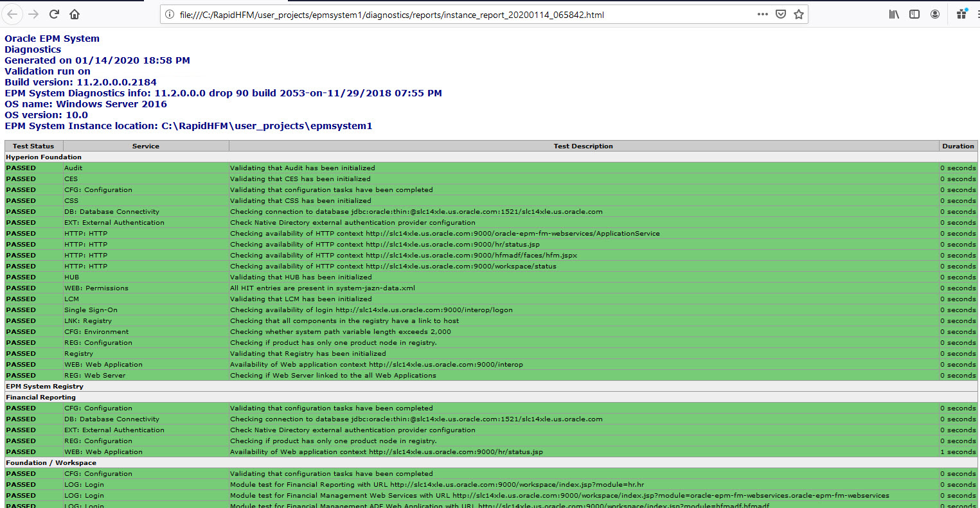Click 'Generated on 01/14/2020 18:58 PM' line

click(x=97, y=60)
